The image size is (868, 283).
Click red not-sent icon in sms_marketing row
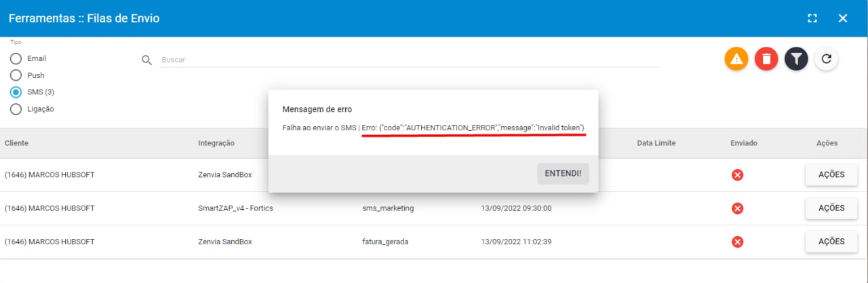tap(738, 208)
